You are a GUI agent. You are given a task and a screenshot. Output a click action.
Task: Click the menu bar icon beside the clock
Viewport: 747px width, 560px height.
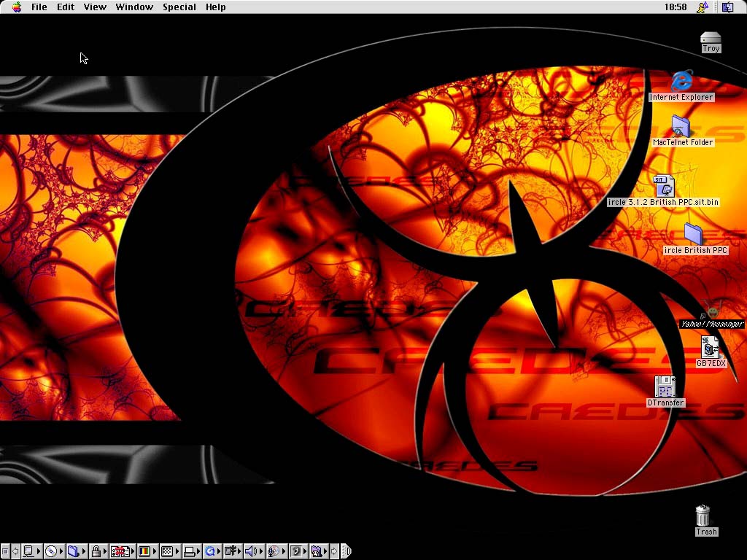(703, 7)
